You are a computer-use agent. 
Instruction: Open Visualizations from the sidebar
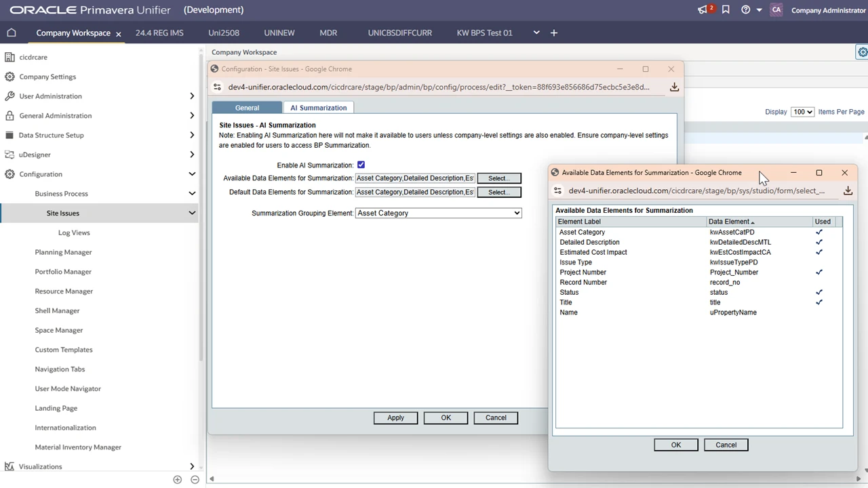click(x=40, y=466)
